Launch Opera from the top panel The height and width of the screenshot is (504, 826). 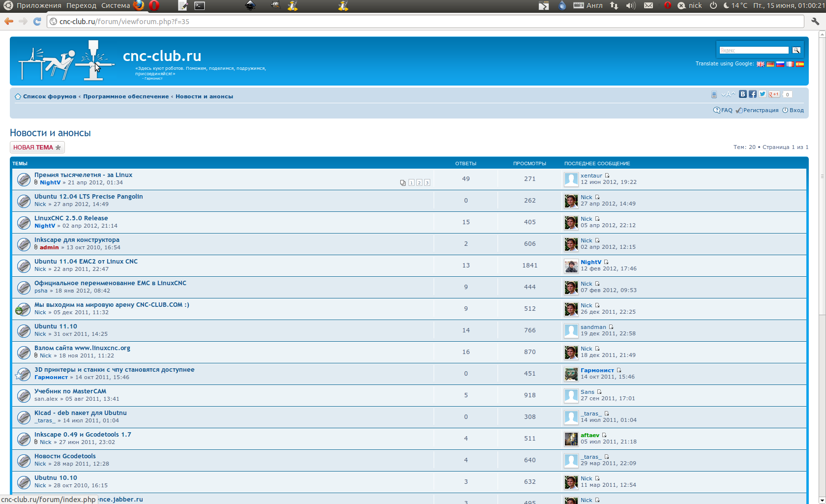point(154,5)
